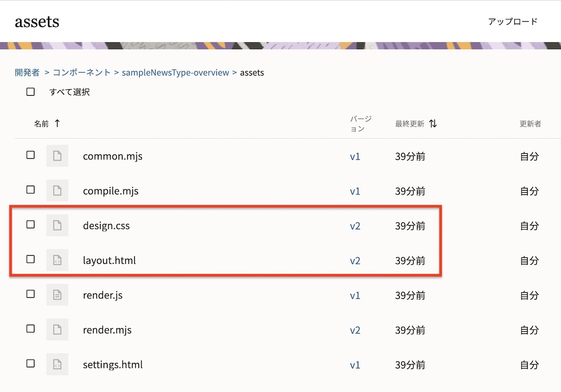Viewport: 561px width, 392px height.
Task: Open version v2 of design.css
Action: point(355,226)
